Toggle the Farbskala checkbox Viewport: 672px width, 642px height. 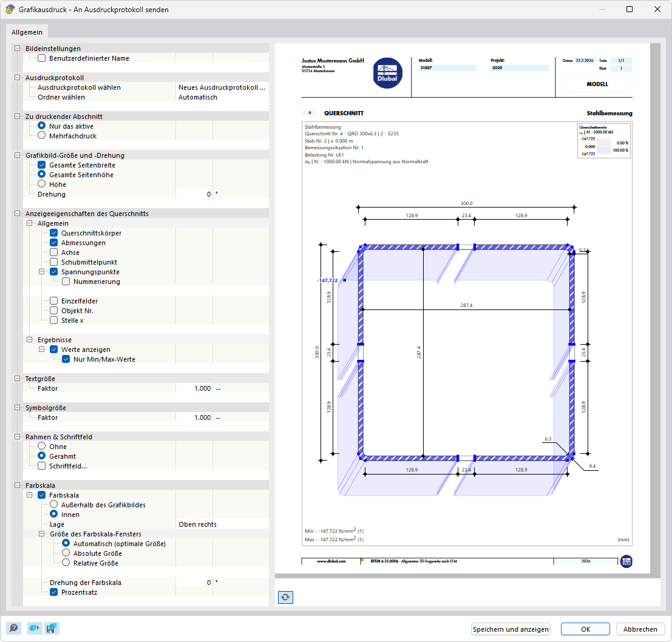[x=41, y=495]
